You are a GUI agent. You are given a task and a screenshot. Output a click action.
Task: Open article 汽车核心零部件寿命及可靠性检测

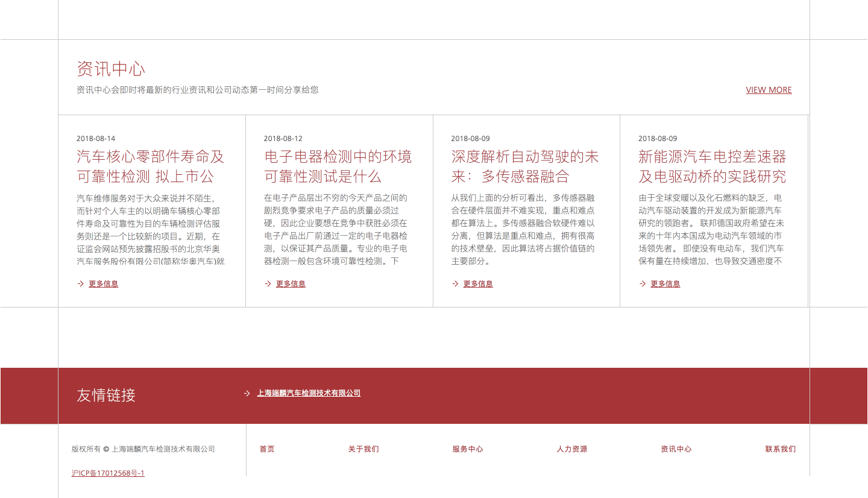pyautogui.click(x=150, y=166)
